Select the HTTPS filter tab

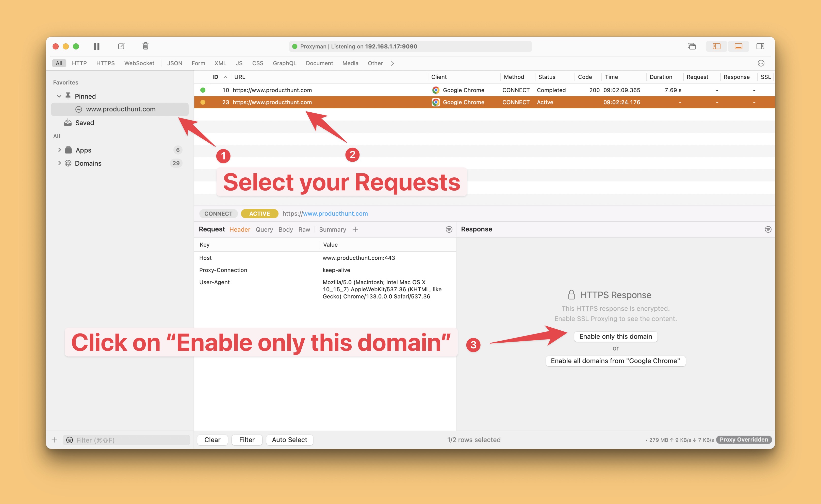click(x=105, y=63)
